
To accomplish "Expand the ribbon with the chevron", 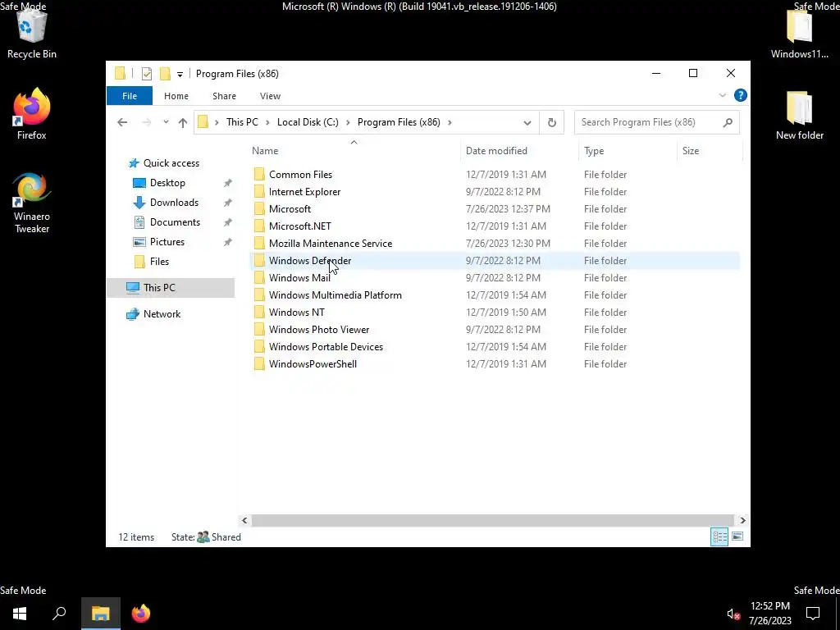I will coord(722,95).
